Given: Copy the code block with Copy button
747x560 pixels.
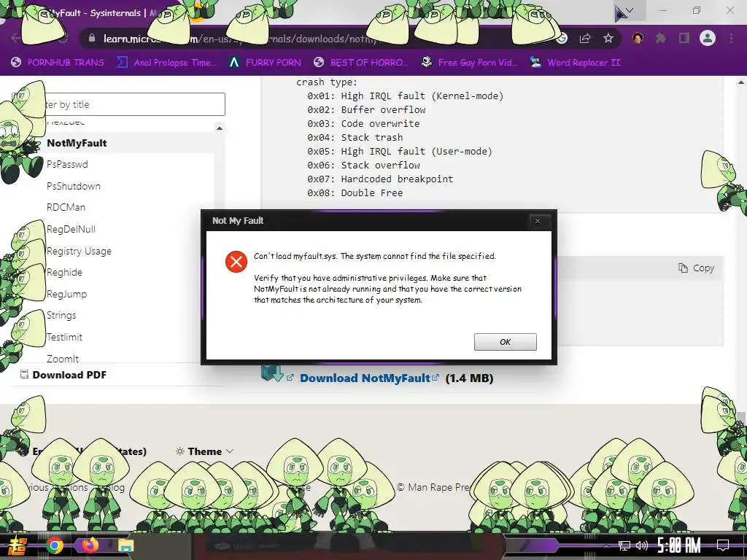Looking at the screenshot, I should [696, 268].
